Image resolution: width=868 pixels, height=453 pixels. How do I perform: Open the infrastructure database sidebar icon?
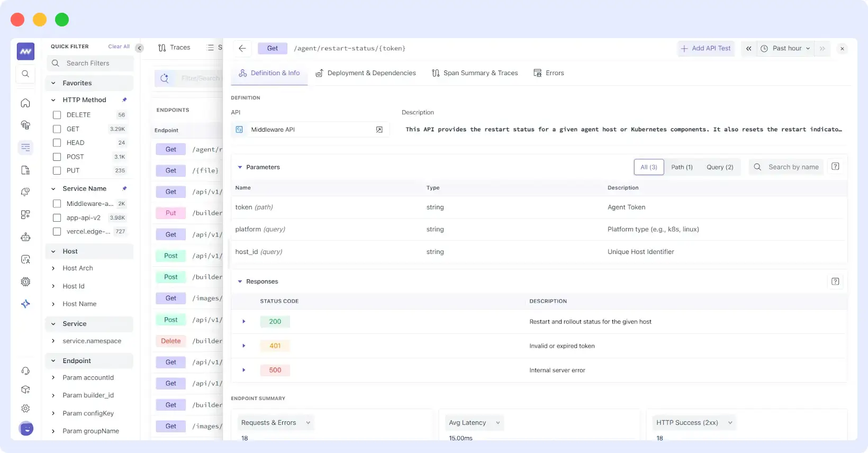coord(25,125)
